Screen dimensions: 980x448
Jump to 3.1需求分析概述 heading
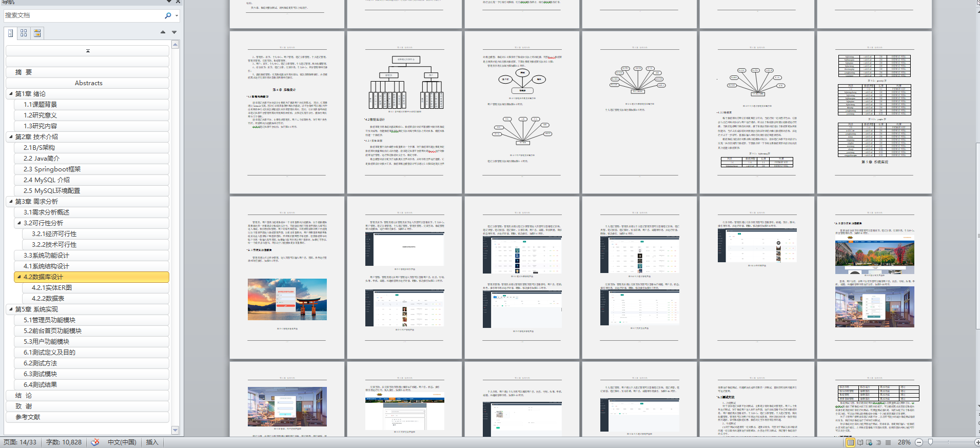[x=91, y=212]
